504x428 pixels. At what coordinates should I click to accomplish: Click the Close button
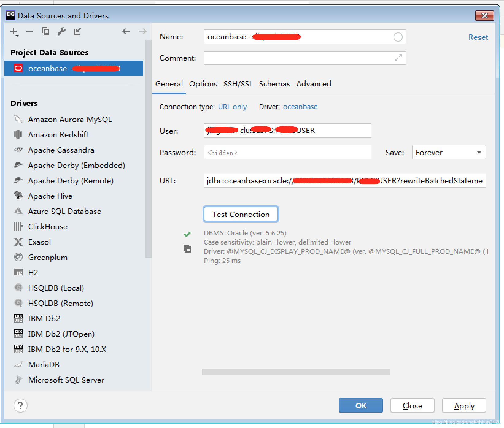[412, 405]
